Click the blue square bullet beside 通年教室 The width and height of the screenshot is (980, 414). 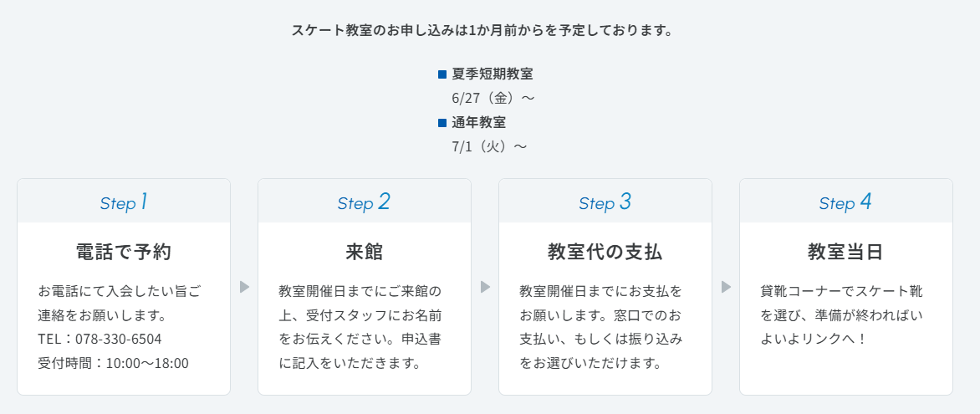[x=442, y=123]
